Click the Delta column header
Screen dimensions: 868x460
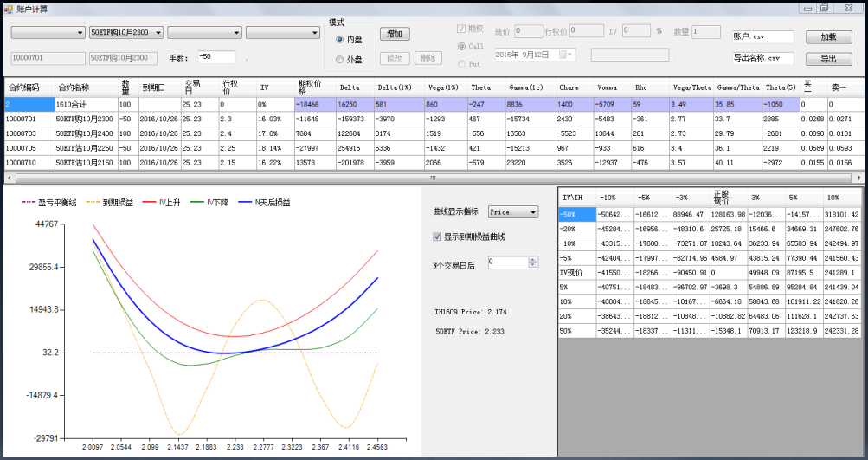pyautogui.click(x=356, y=87)
